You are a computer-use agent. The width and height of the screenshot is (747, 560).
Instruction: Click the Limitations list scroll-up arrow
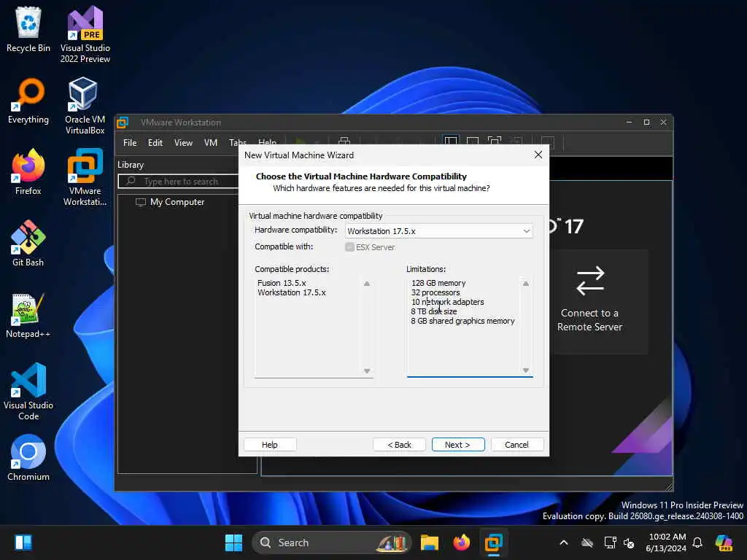pyautogui.click(x=526, y=284)
